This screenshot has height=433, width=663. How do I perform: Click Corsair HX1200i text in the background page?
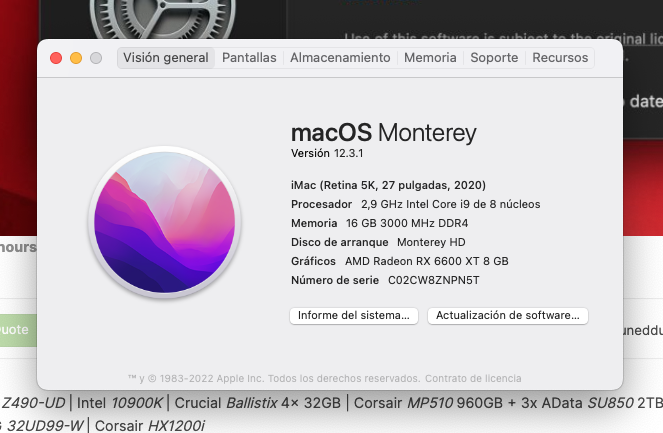click(x=150, y=425)
